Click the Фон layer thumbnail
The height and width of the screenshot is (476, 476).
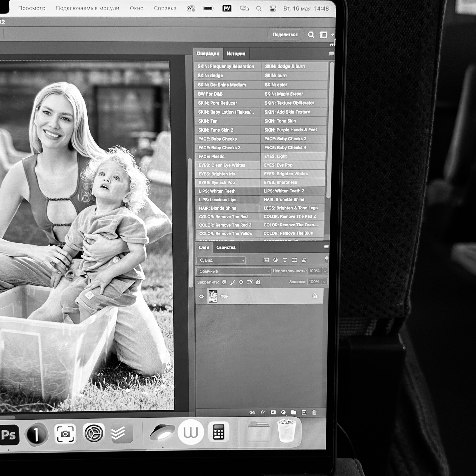(x=213, y=296)
